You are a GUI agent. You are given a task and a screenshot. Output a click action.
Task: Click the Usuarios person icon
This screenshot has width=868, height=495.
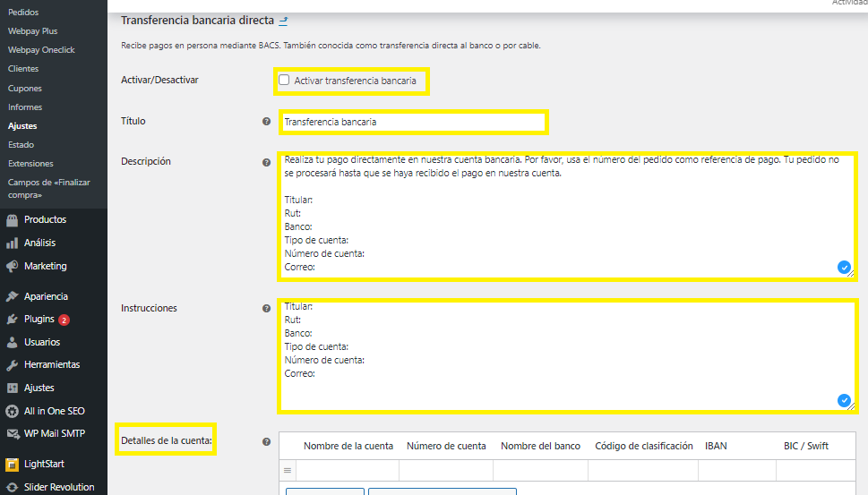[12, 343]
